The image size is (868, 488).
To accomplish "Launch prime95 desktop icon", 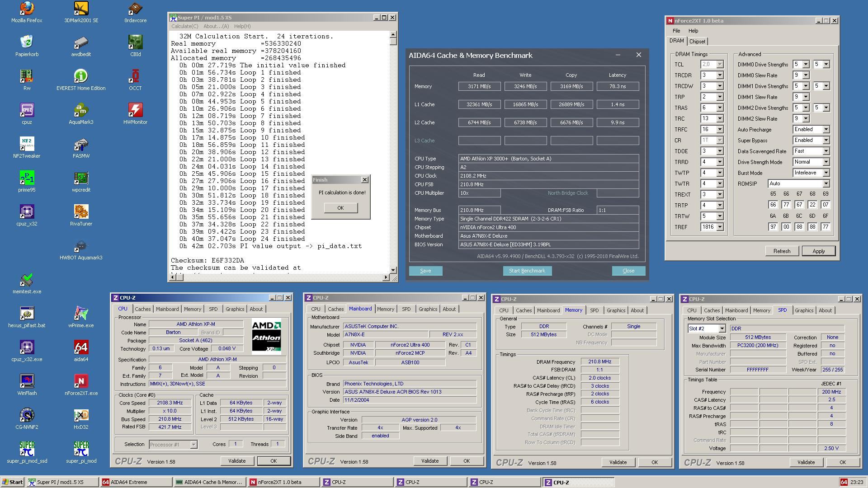I will click(27, 182).
